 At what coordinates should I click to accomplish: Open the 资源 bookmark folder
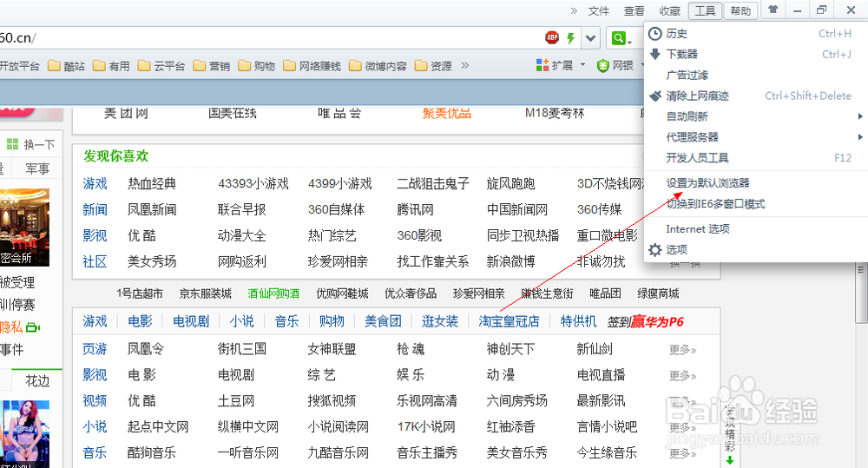(x=433, y=66)
